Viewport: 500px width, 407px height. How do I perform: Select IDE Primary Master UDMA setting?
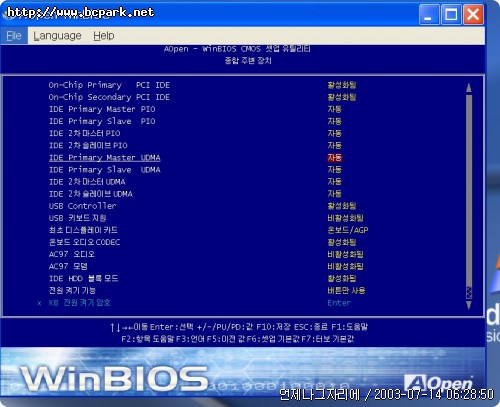105,158
